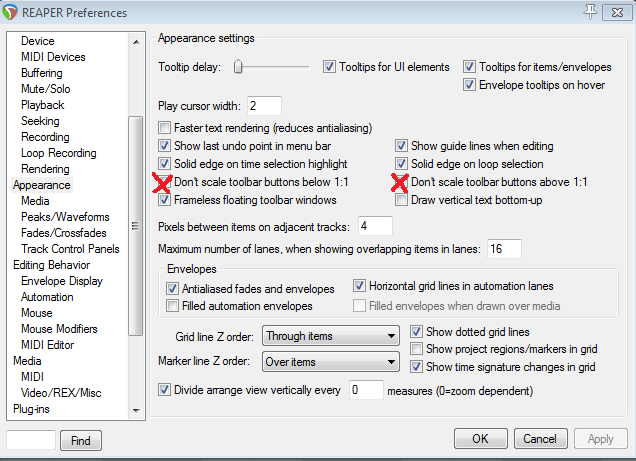Close the REAPER Preferences dialog
This screenshot has height=461, width=636.
(x=619, y=11)
